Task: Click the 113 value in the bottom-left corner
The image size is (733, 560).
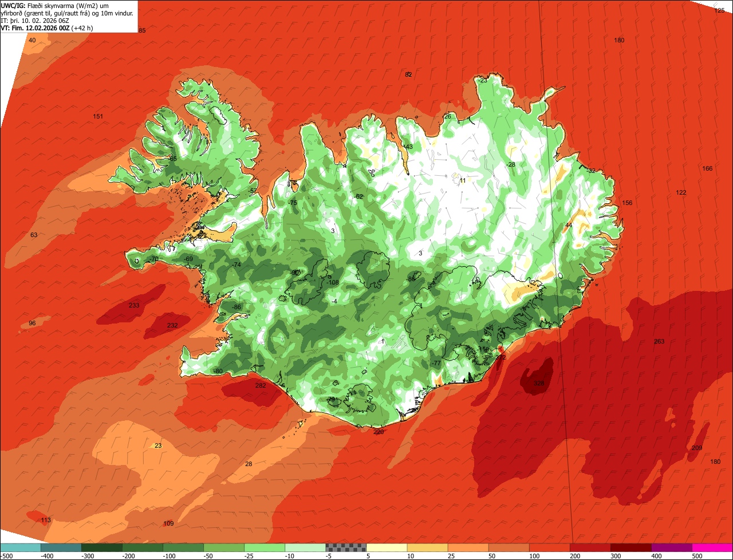Action: (46, 520)
